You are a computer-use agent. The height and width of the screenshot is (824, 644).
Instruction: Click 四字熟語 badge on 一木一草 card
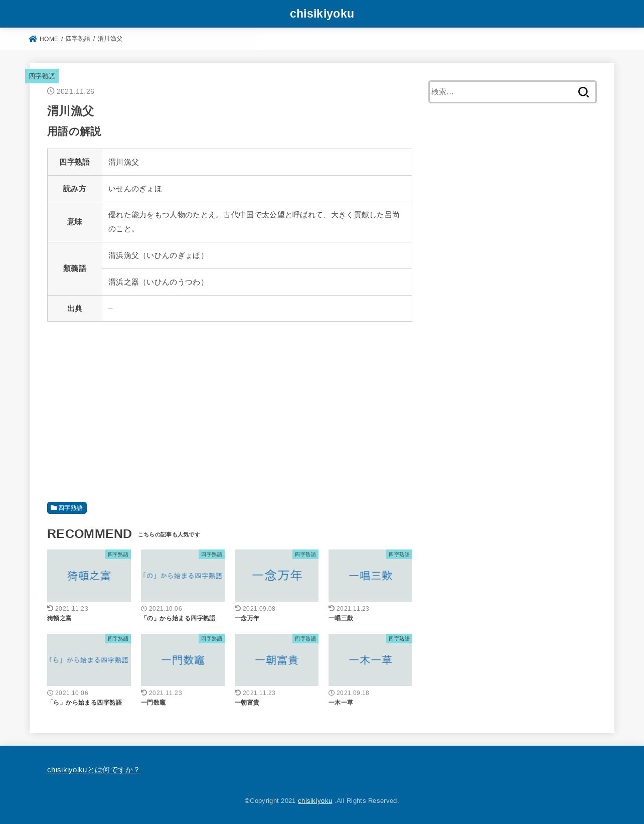(399, 639)
